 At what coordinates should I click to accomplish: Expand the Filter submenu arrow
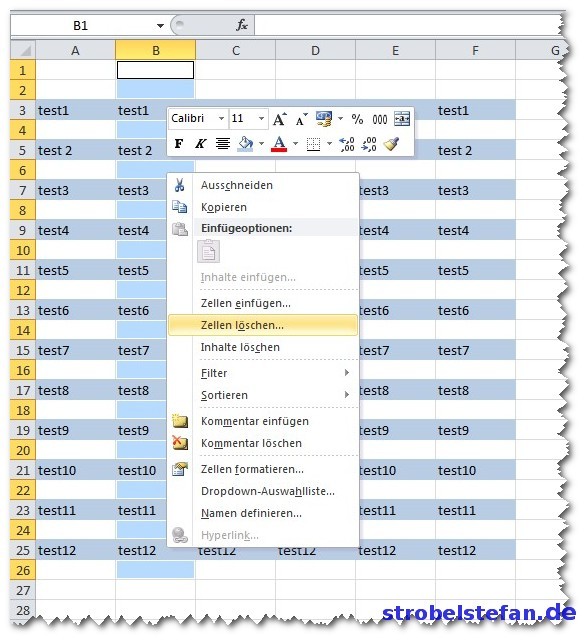pos(347,373)
